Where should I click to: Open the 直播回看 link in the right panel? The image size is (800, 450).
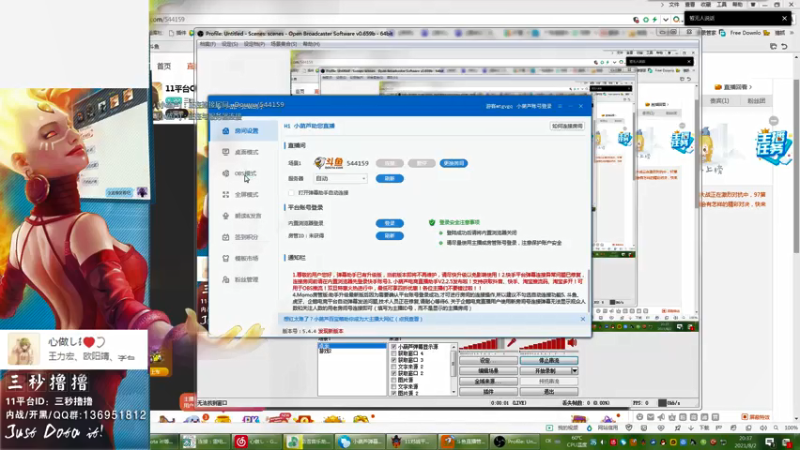734,87
